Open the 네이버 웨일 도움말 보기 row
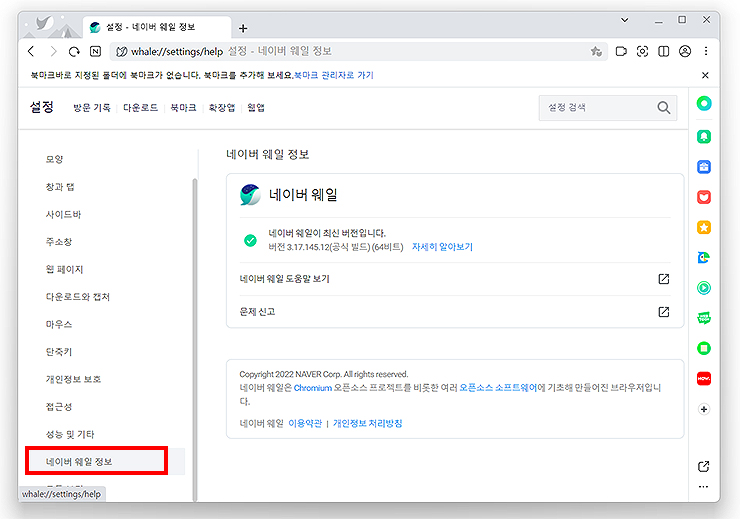Screen dimensions: 740x519 pos(455,279)
